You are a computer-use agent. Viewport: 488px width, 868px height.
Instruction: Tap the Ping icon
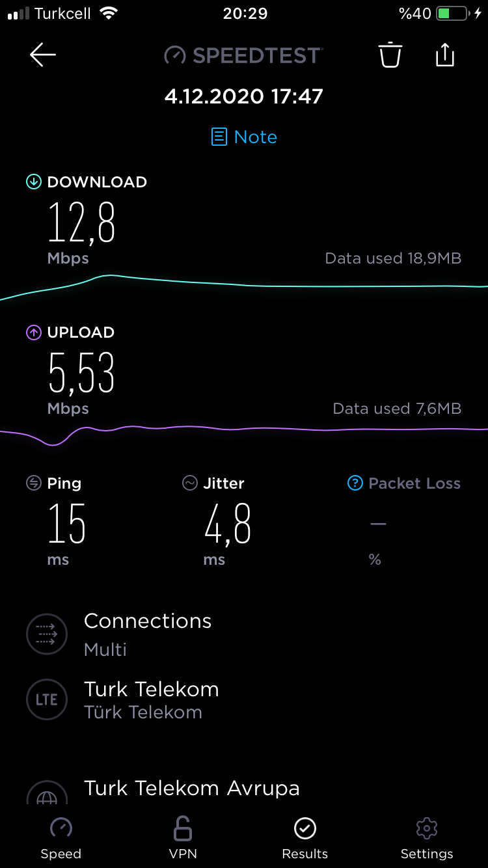pos(33,483)
